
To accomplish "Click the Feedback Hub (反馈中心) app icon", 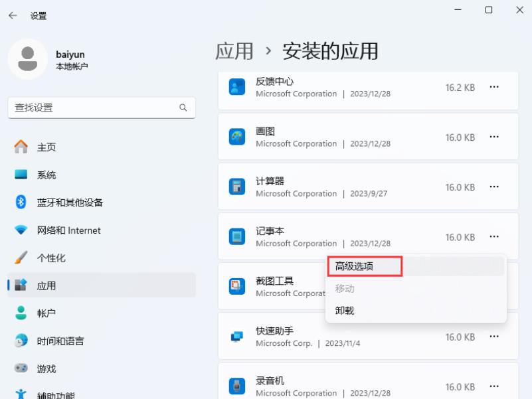I will click(x=236, y=87).
